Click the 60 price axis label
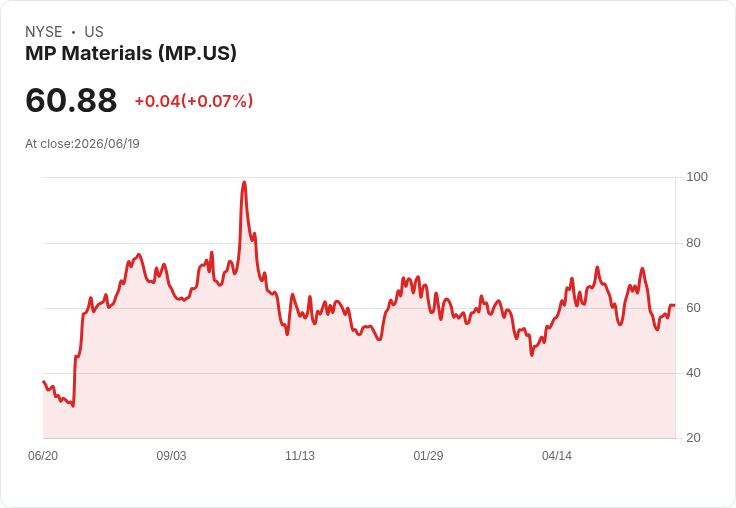 [x=693, y=308]
